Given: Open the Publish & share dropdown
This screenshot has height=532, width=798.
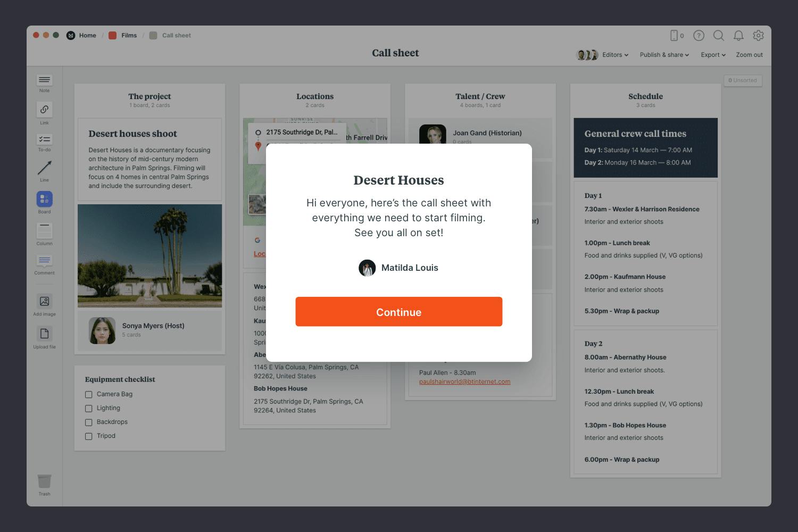Looking at the screenshot, I should coord(664,55).
